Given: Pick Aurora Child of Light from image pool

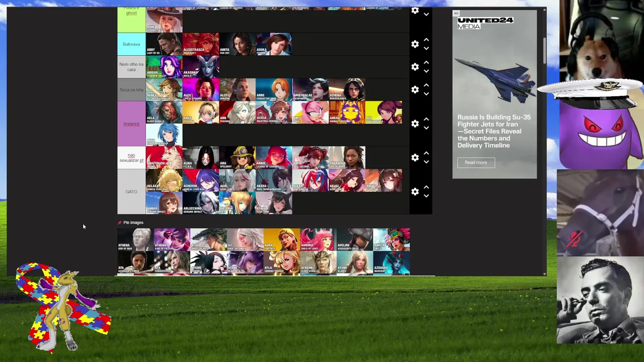Looking at the screenshot, I should pos(318,239).
